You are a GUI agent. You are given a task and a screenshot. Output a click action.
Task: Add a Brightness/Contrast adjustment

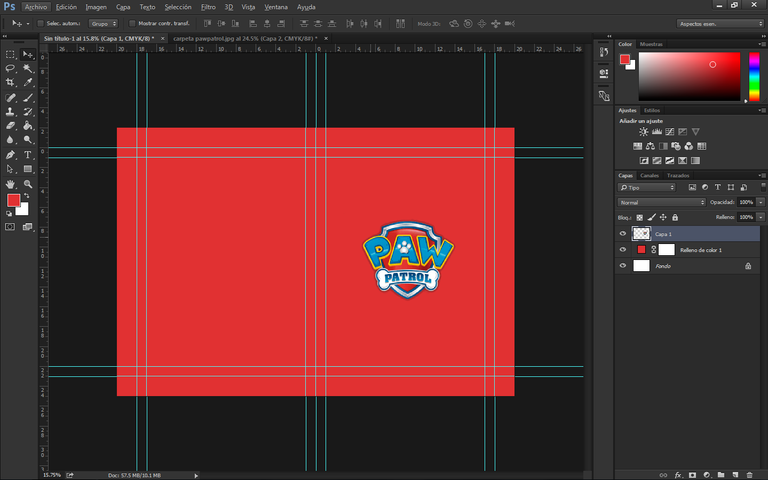(x=644, y=132)
